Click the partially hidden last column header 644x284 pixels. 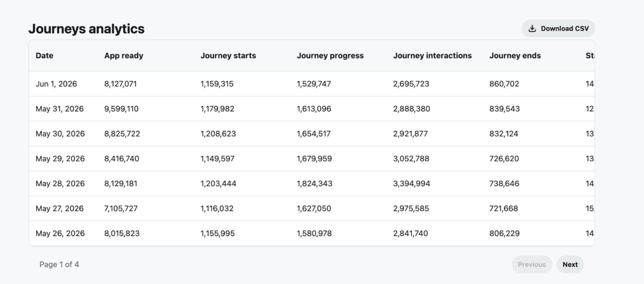590,55
